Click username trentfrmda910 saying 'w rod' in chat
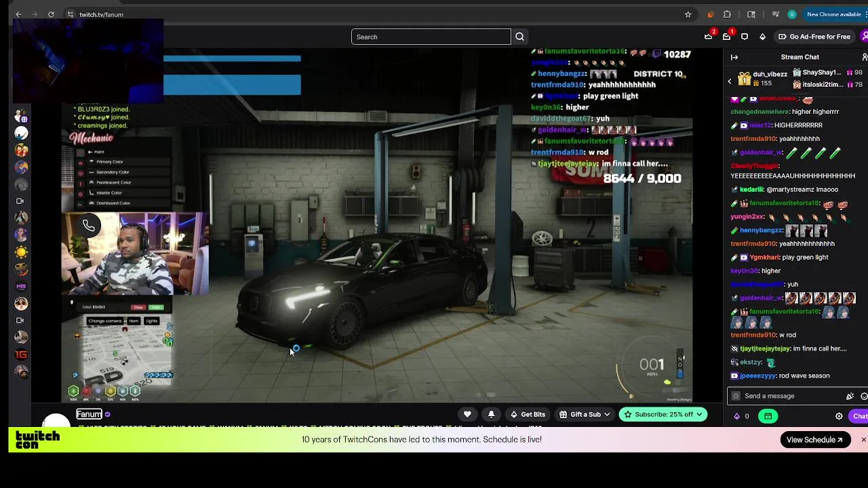Screen dimensions: 868x488 753,335
